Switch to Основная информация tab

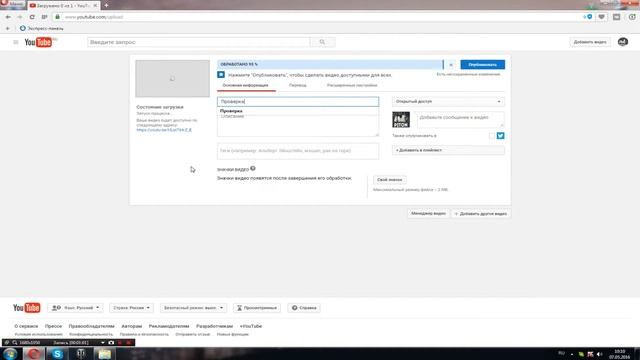point(245,85)
